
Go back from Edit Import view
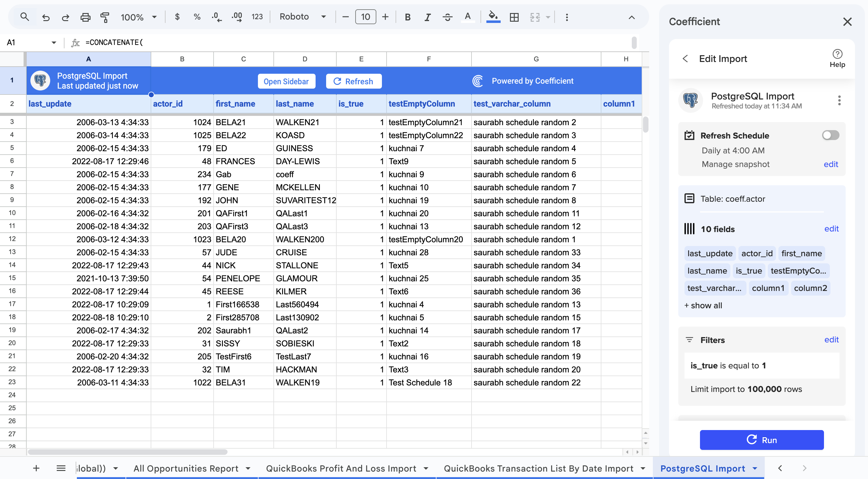[685, 58]
